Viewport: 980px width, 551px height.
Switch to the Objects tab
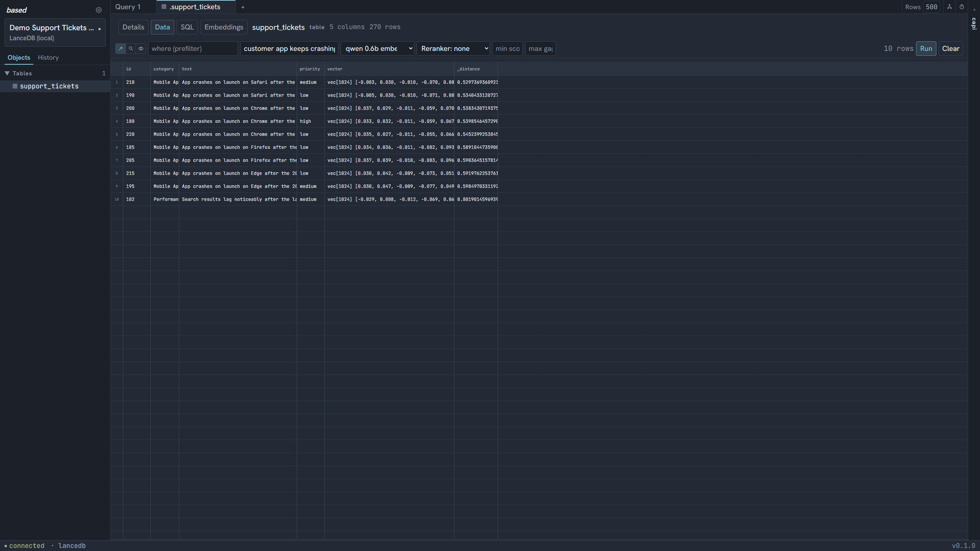pos(19,57)
